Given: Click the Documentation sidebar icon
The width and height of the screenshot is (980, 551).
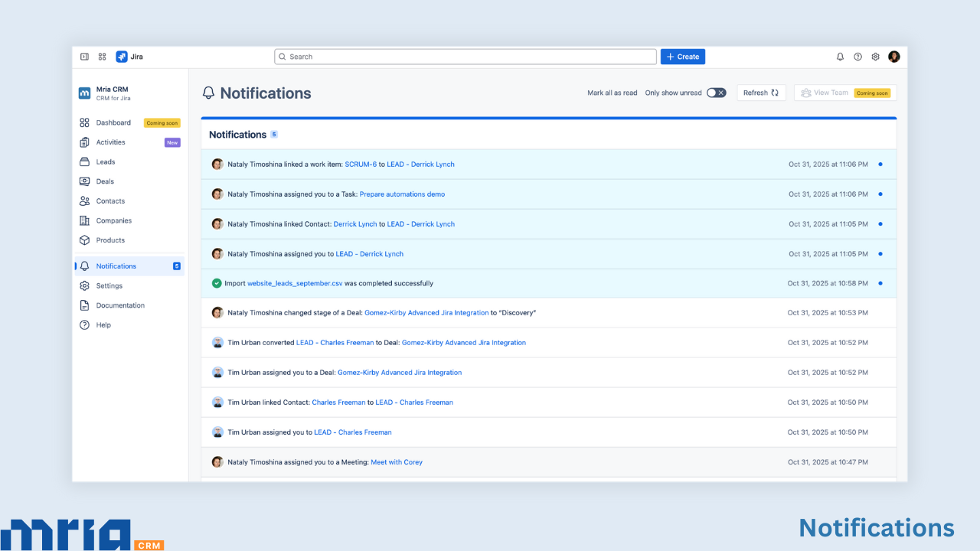Looking at the screenshot, I should click(x=85, y=305).
